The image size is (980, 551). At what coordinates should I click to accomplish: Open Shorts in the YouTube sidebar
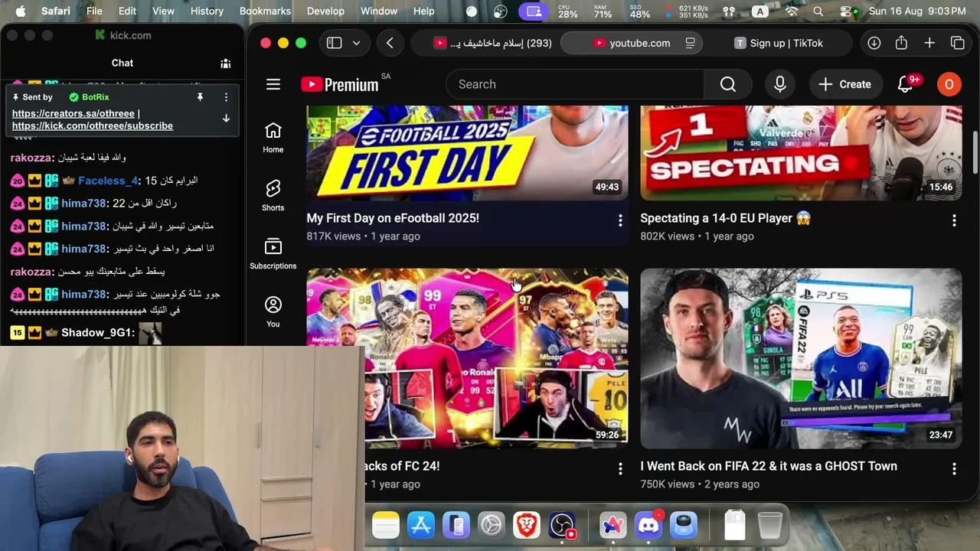(273, 196)
